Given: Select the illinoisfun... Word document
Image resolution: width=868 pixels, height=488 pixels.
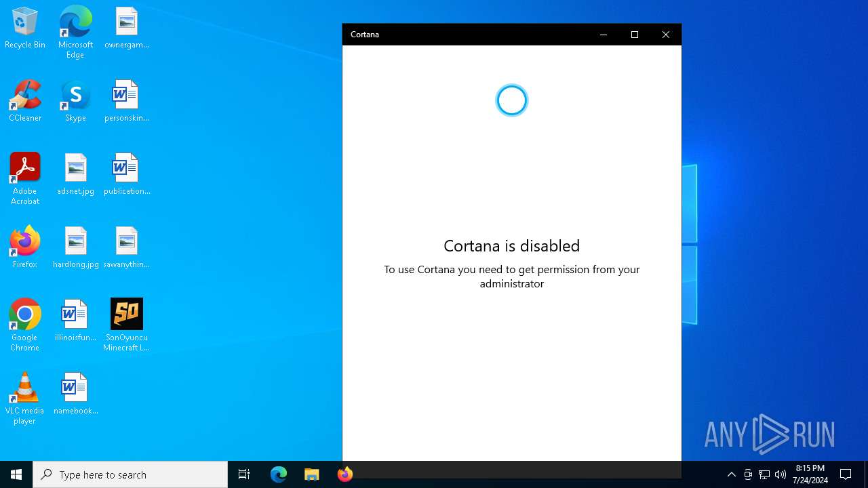Looking at the screenshot, I should tap(75, 321).
